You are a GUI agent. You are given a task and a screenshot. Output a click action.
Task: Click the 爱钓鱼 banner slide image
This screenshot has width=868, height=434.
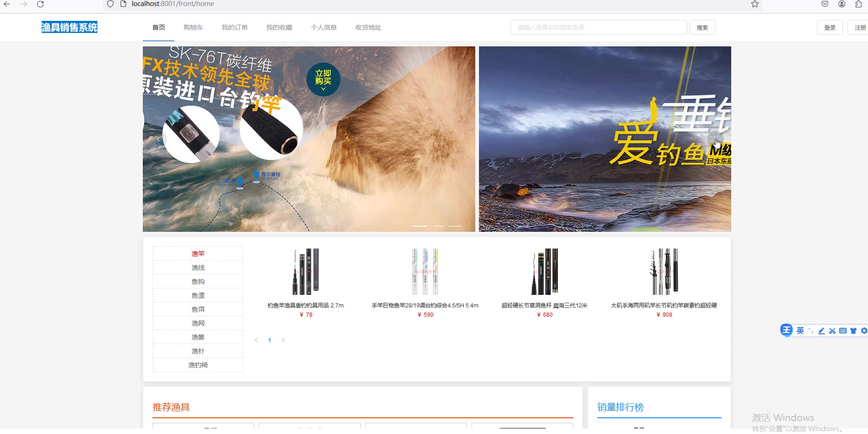(x=605, y=139)
